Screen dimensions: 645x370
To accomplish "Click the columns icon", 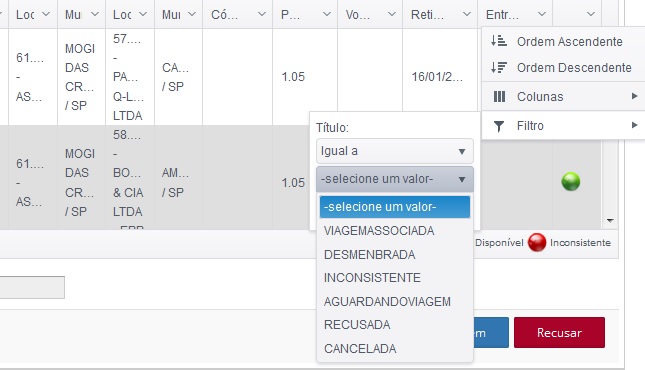I will 499,97.
